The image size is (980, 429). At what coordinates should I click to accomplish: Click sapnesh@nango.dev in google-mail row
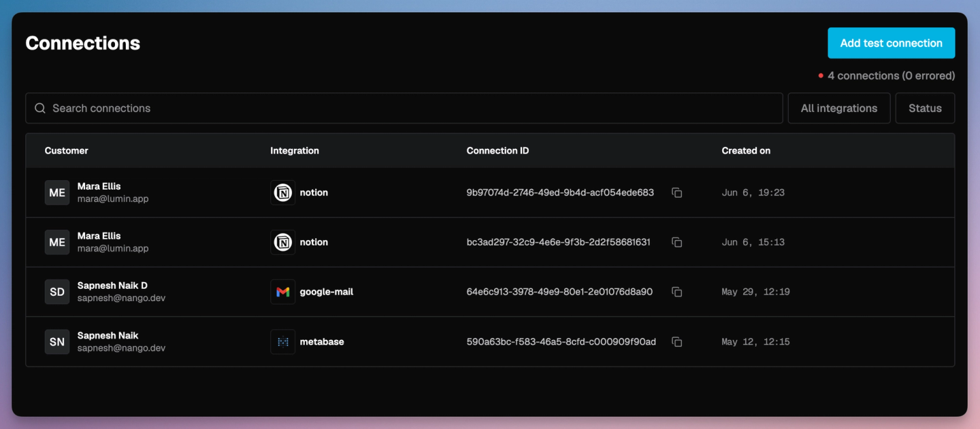121,298
